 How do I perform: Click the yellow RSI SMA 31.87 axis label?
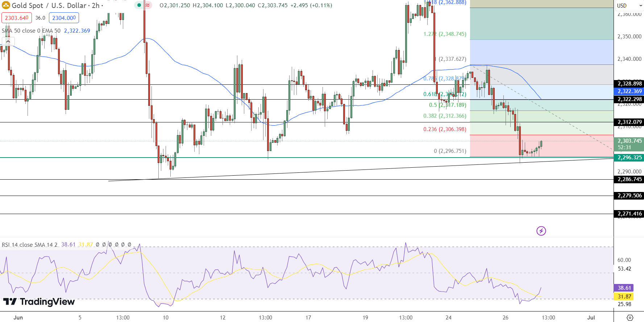coord(624,297)
